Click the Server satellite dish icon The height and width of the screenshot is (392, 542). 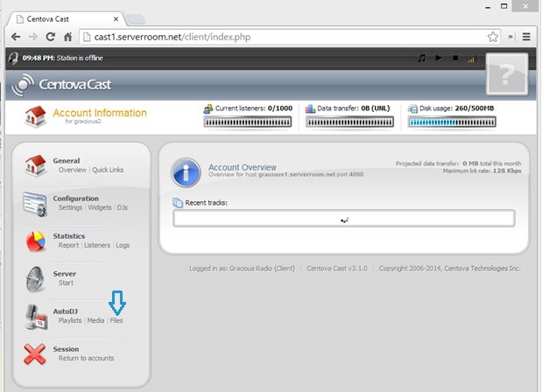35,279
